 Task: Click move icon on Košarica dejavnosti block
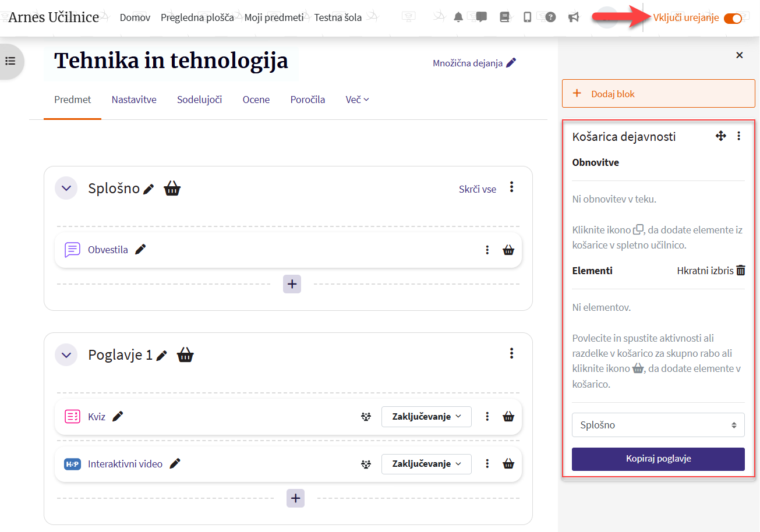point(720,136)
